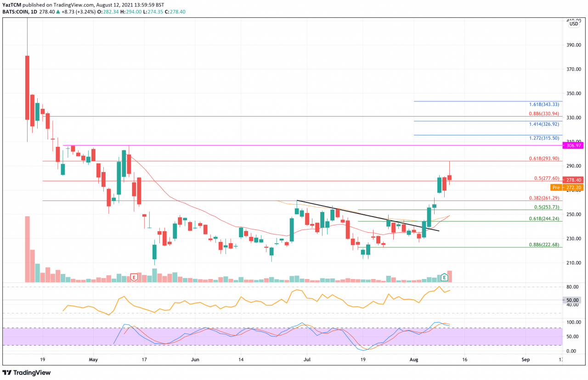Select the Aug label on the time axis
588x380 pixels.
tap(414, 360)
